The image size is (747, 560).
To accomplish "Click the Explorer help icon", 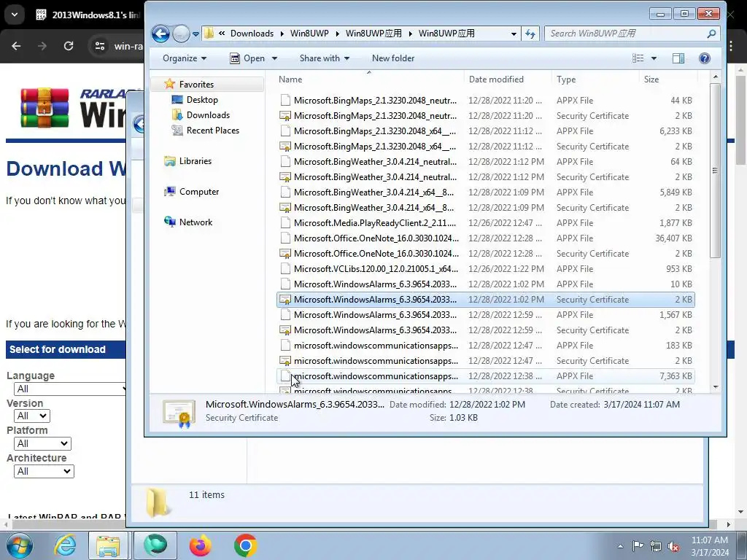I will click(705, 58).
